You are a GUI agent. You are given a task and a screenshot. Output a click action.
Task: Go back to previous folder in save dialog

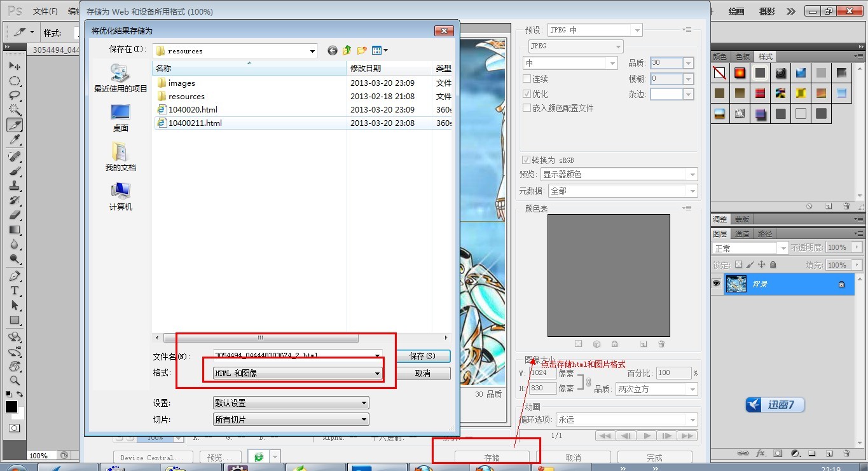pos(332,50)
